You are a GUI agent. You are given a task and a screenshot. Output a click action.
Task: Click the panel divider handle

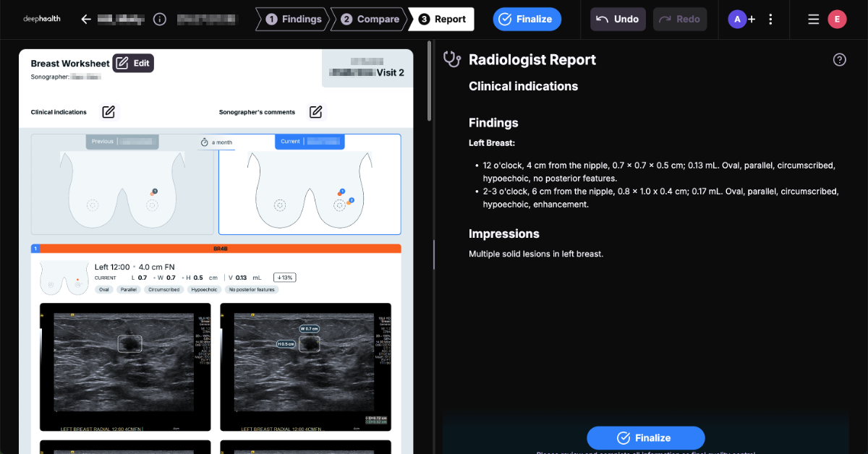[434, 254]
